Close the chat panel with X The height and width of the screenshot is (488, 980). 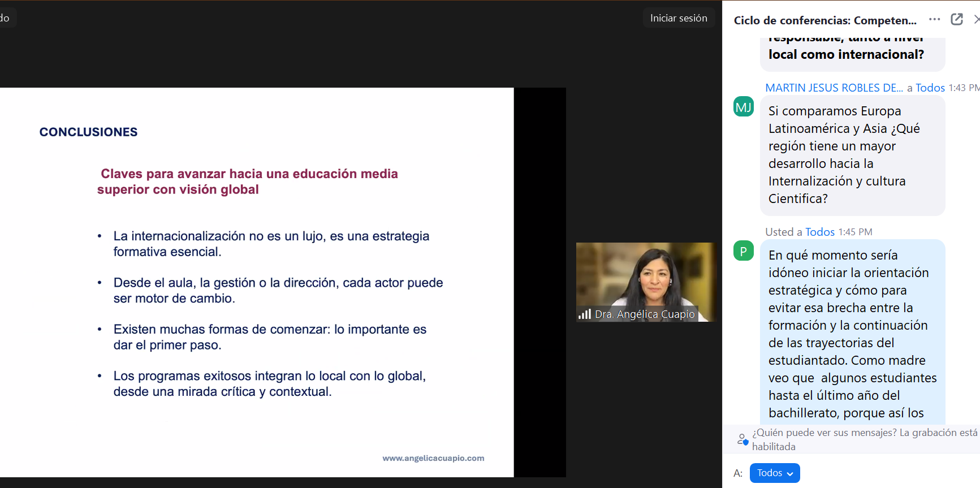tap(976, 19)
